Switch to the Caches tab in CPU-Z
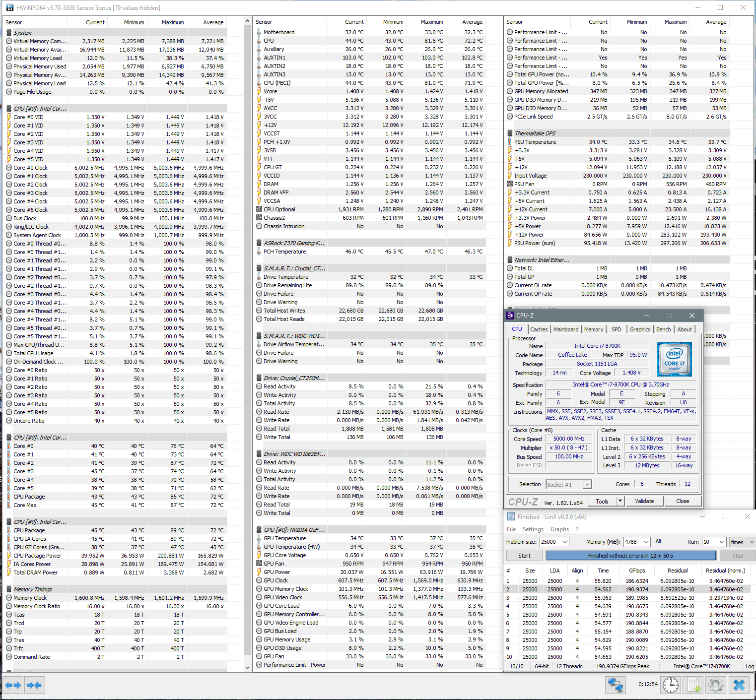The height and width of the screenshot is (700, 756). coord(539,329)
